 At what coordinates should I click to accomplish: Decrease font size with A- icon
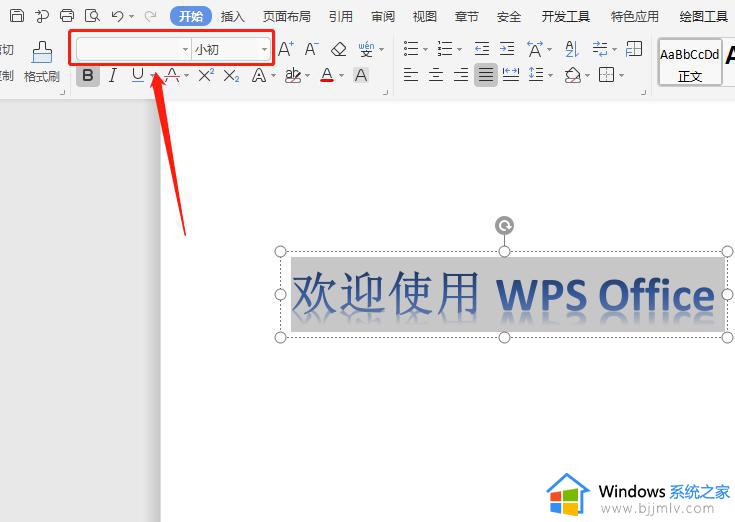tap(311, 49)
